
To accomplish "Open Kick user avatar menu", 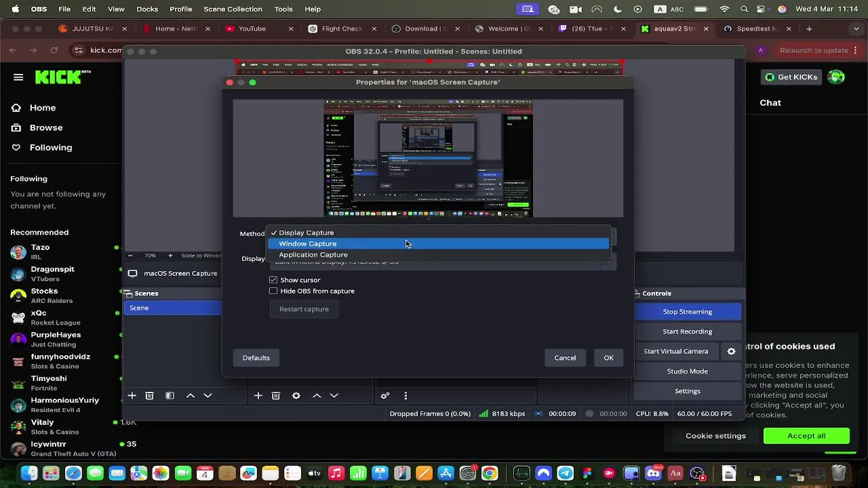I will [836, 77].
